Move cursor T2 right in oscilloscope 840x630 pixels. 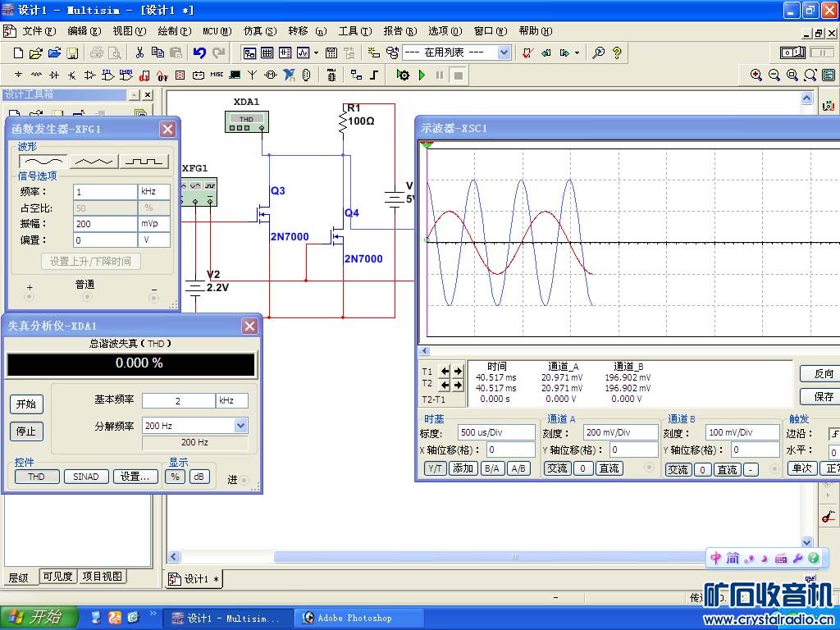coord(458,385)
